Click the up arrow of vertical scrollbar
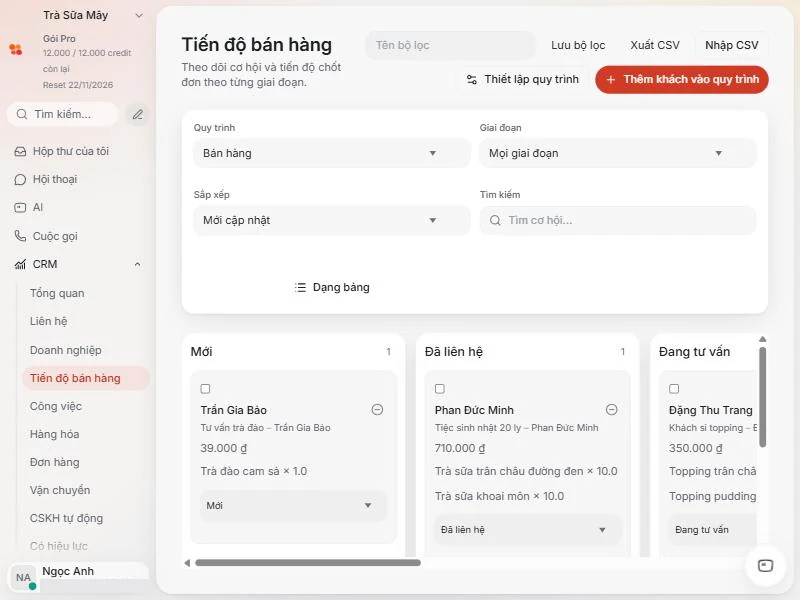 click(762, 339)
